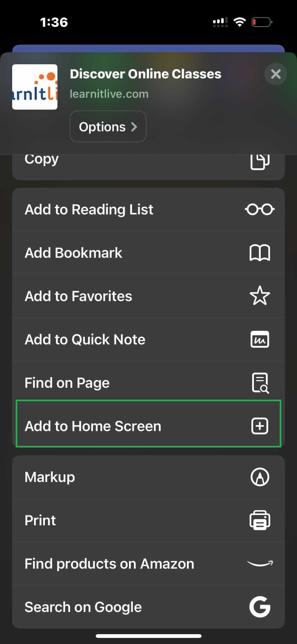Tap the home indicator bar

click(148, 636)
